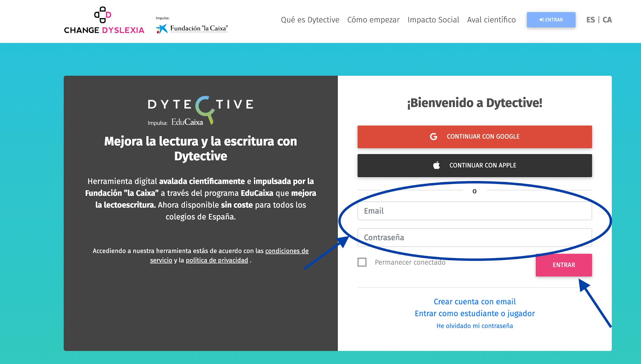Open Crear cuenta con email link
The image size is (641, 364).
[474, 301]
